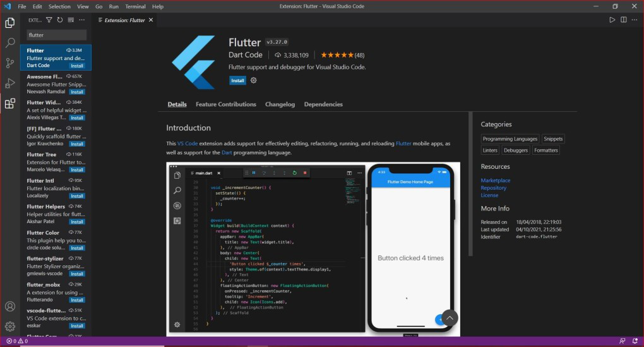This screenshot has width=644, height=347.
Task: Open editor More Actions ellipsis
Action: point(635,20)
